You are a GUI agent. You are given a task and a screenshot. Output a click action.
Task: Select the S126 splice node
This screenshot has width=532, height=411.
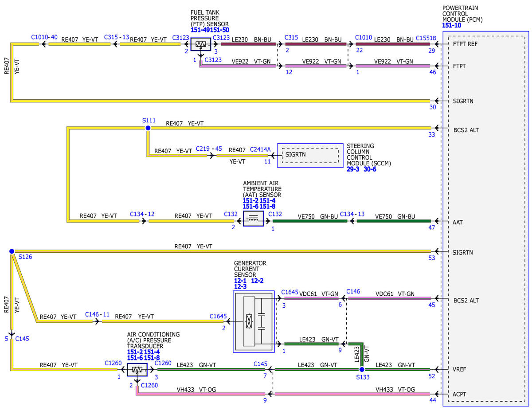(12, 251)
